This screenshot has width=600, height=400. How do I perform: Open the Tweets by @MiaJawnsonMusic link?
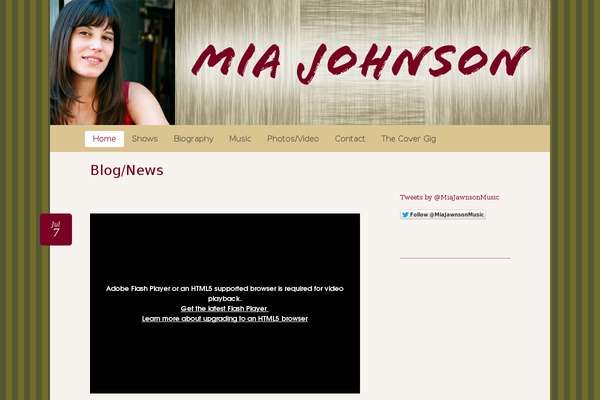pos(449,198)
